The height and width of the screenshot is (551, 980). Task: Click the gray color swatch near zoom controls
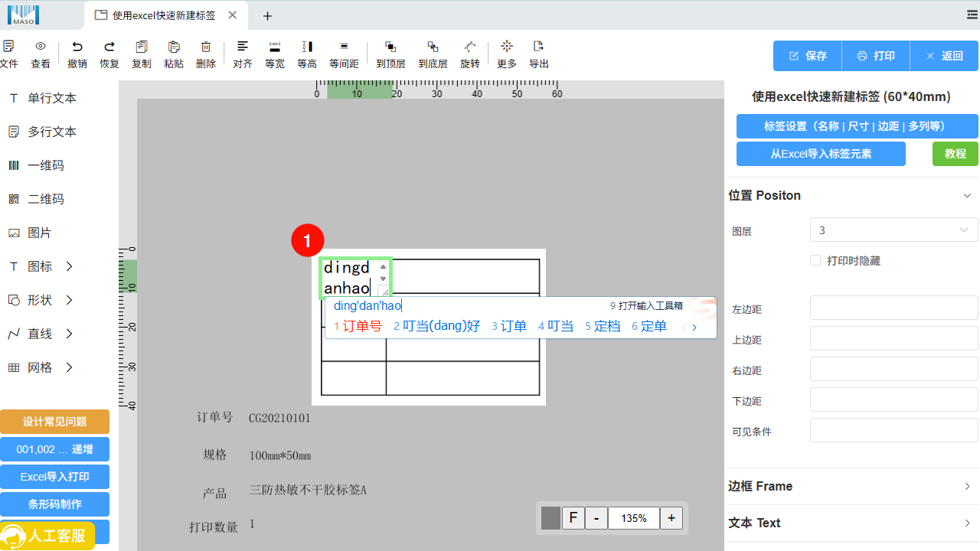(550, 518)
